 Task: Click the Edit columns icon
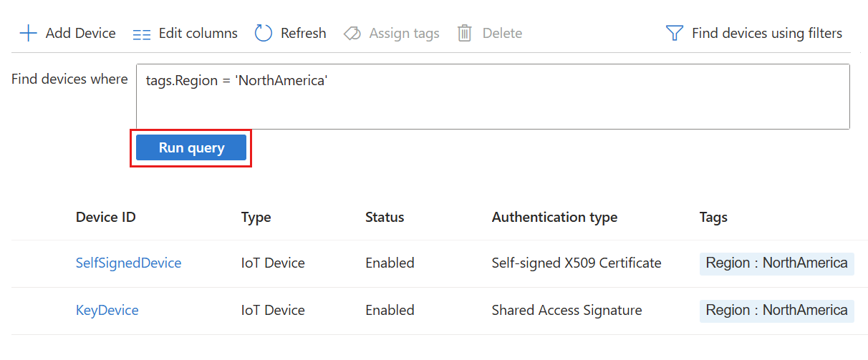pyautogui.click(x=142, y=34)
